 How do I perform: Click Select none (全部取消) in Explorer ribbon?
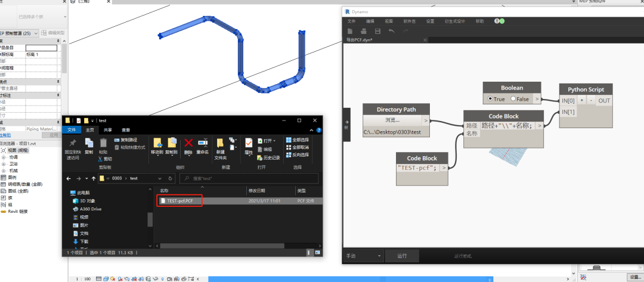(x=298, y=147)
